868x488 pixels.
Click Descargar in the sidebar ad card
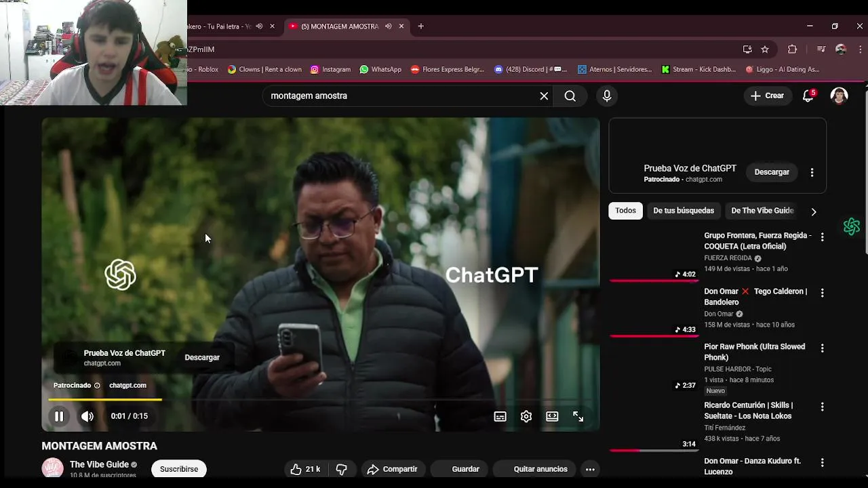(x=772, y=172)
